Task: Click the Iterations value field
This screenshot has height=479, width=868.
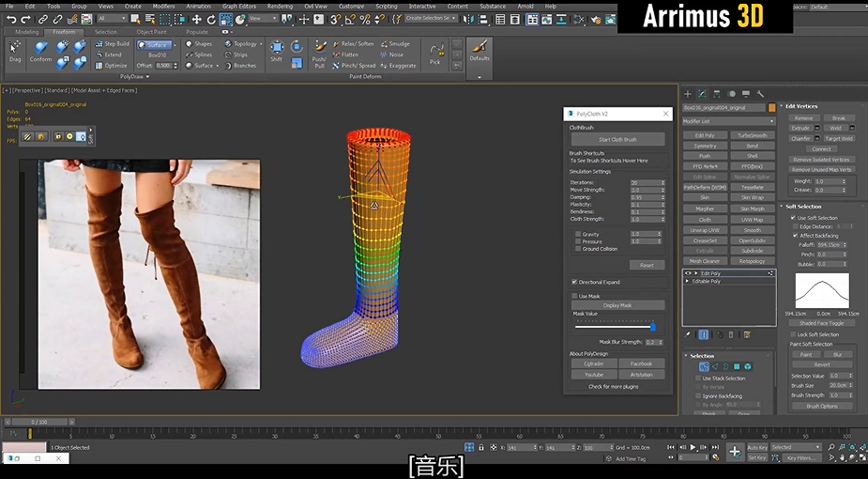Action: 644,183
